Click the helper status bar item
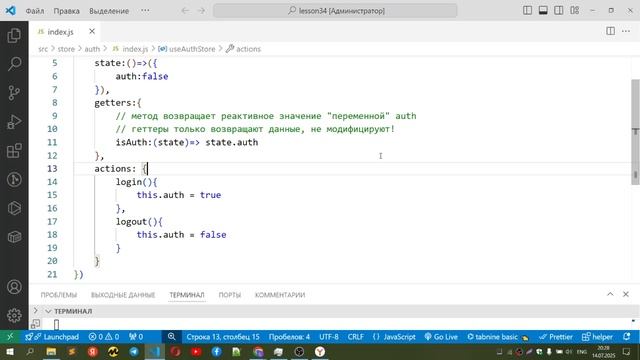 click(598, 337)
